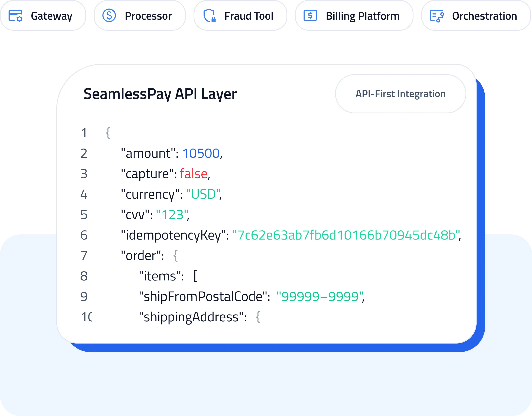Open the Fraud Tool pill
532x416 pixels.
coord(249,16)
